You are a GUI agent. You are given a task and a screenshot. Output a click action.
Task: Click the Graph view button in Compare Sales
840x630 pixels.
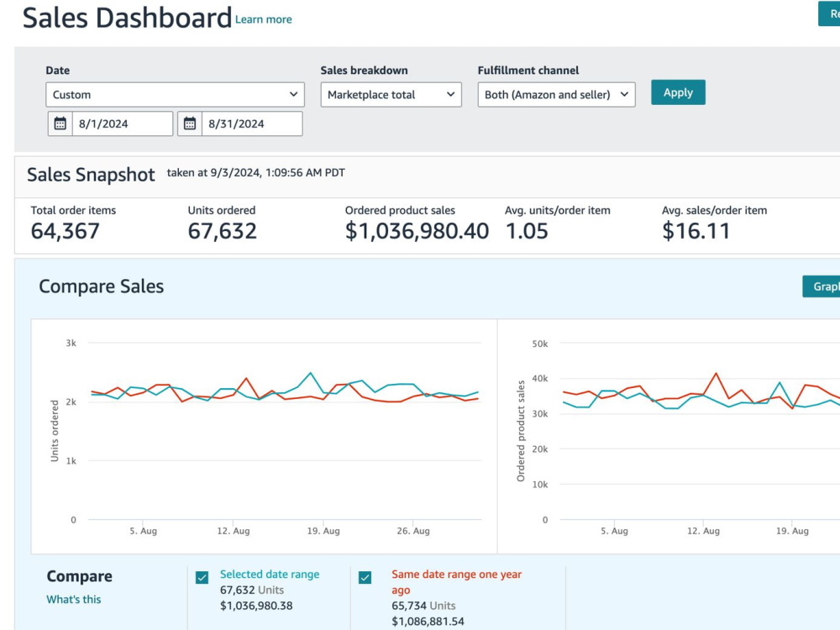[x=822, y=286]
